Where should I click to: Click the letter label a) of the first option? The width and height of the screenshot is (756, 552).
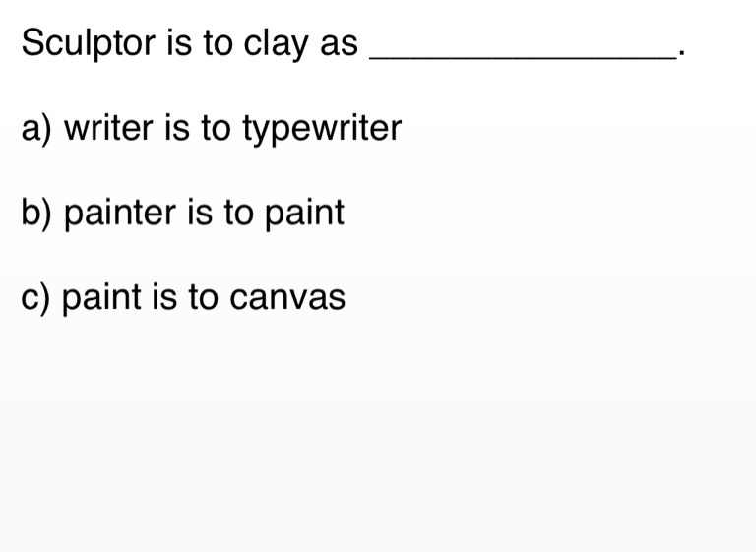(36, 129)
